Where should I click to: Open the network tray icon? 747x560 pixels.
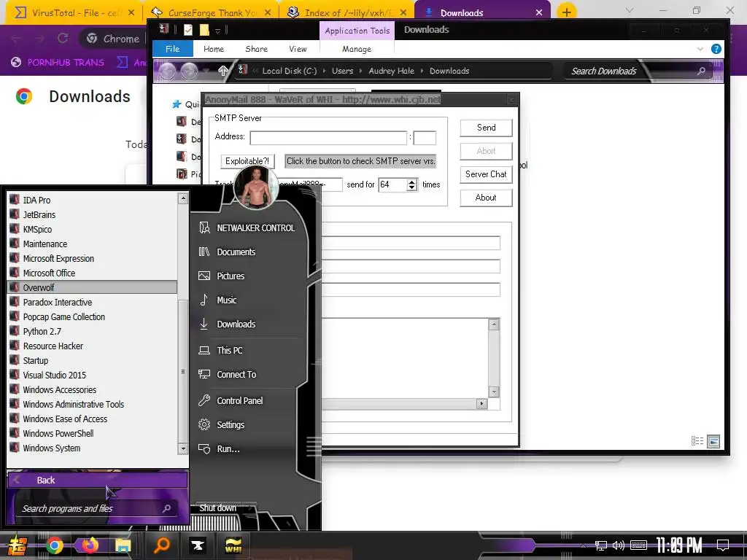point(601,545)
